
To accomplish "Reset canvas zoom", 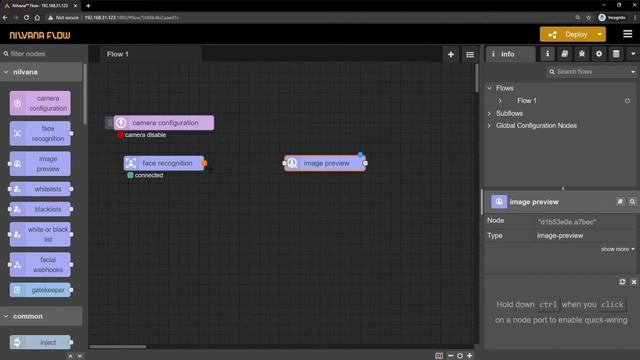I will pyautogui.click(x=460, y=356).
